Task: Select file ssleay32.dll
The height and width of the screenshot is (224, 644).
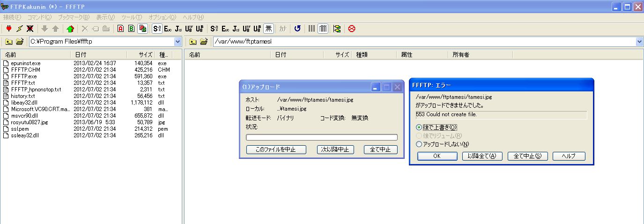Action: click(25, 135)
